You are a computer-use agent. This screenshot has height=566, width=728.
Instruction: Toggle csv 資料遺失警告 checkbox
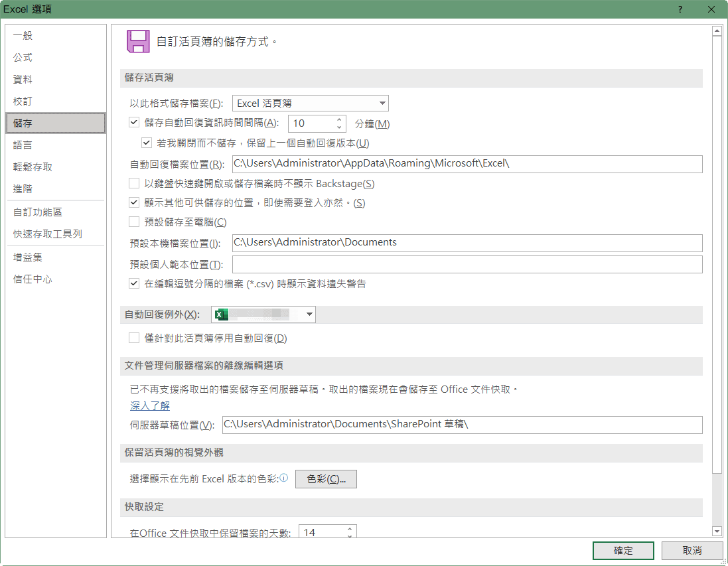pos(134,283)
